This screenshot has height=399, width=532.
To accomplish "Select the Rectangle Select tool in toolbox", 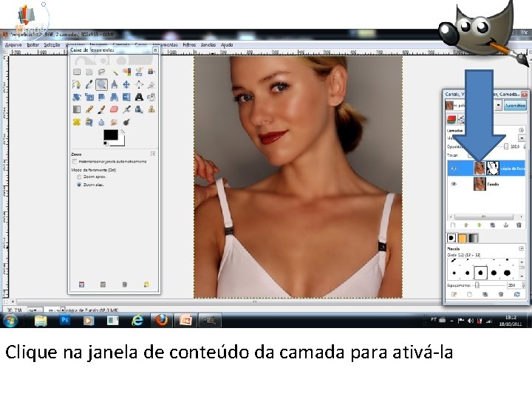I will pyautogui.click(x=77, y=72).
